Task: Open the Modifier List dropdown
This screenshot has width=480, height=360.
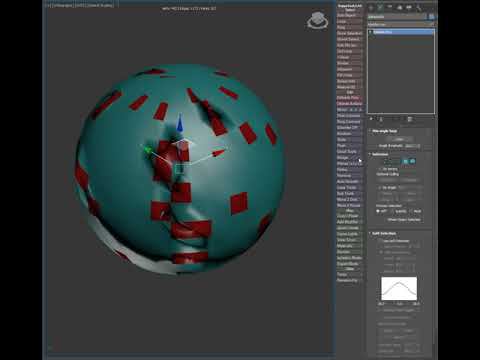Action: coord(401,24)
